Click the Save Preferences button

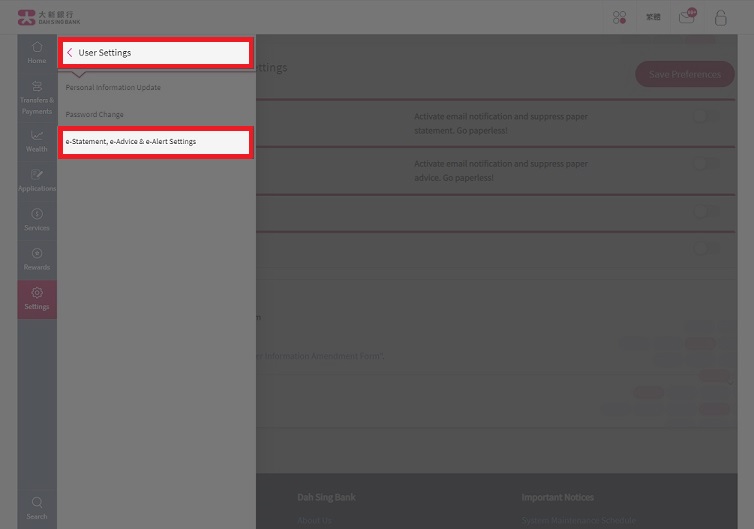coord(685,74)
